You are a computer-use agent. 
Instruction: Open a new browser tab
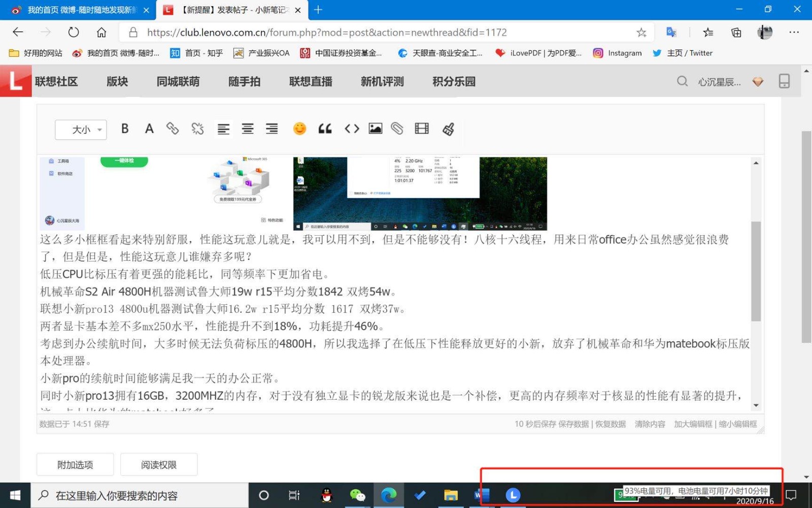click(318, 10)
